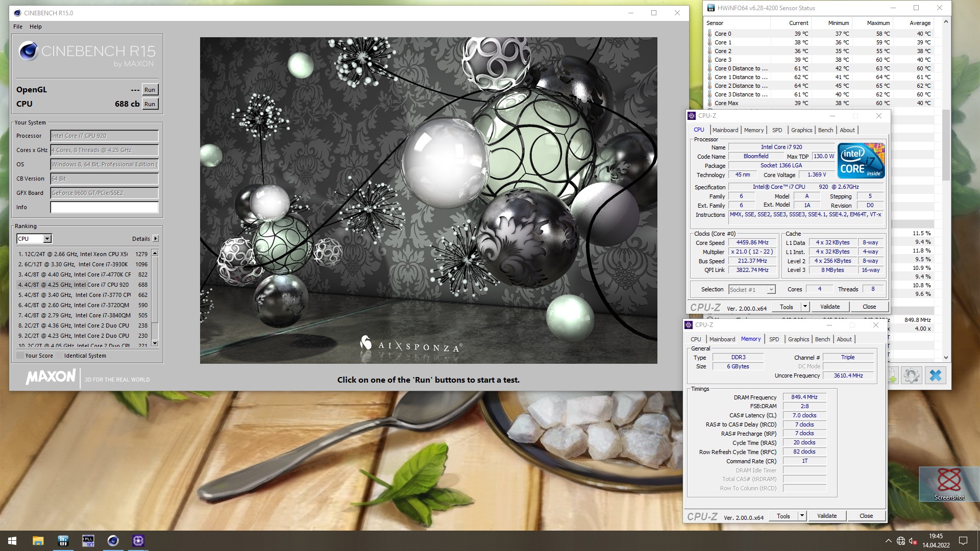Click Validate in upper CPU-Z window
Image resolution: width=980 pixels, height=551 pixels.
(830, 307)
